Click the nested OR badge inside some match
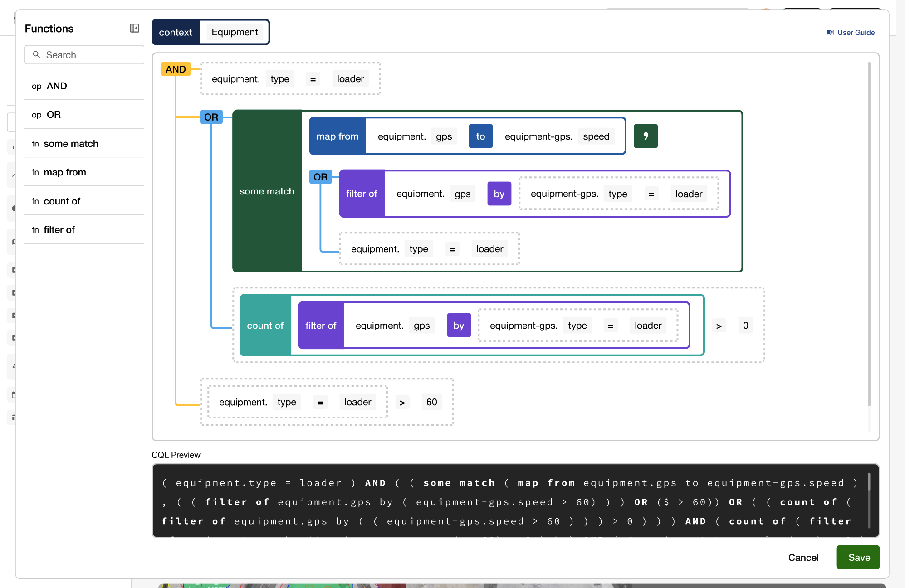The width and height of the screenshot is (905, 588). pos(320,177)
